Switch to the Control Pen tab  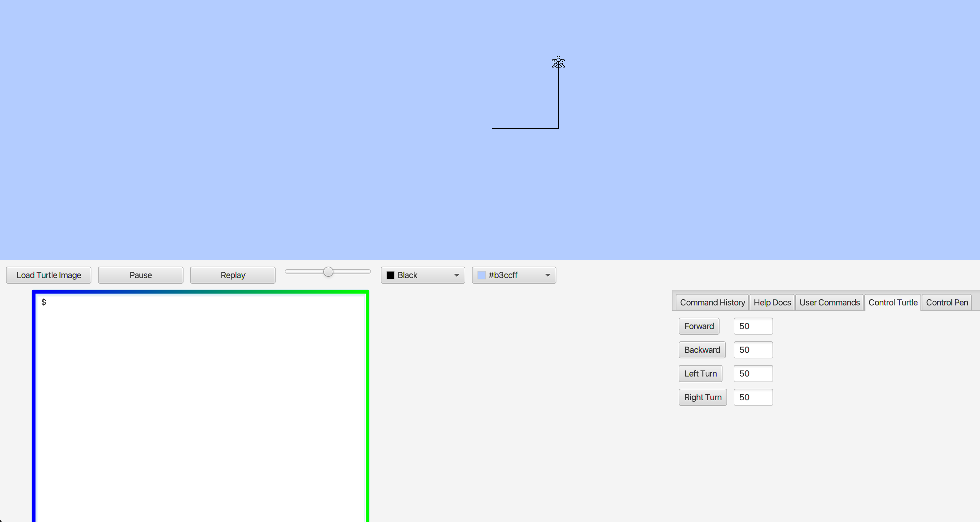946,302
